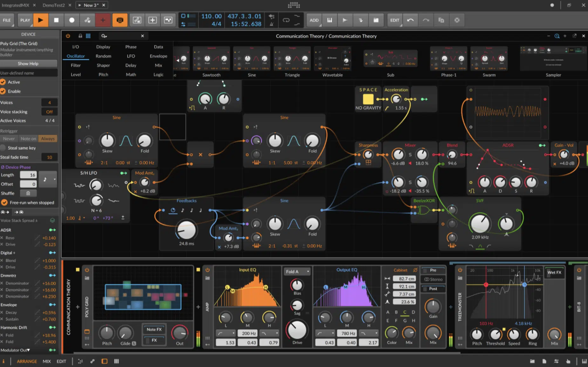Click the Record transport button
This screenshot has width=588, height=367.
pyautogui.click(x=72, y=20)
